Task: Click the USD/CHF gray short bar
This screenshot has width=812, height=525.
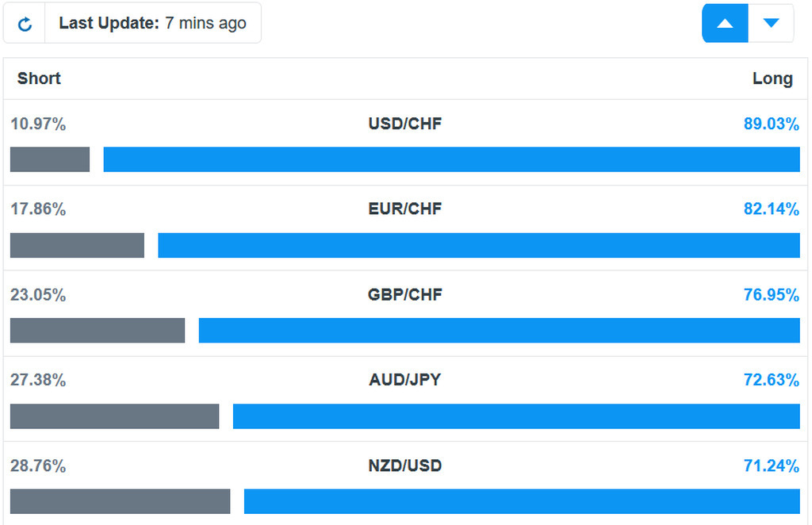Action: click(50, 159)
